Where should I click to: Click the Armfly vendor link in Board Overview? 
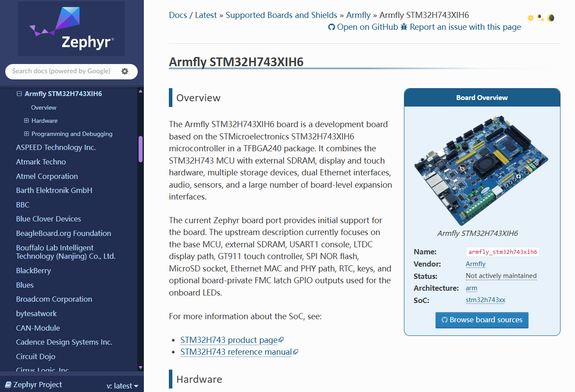[475, 264]
